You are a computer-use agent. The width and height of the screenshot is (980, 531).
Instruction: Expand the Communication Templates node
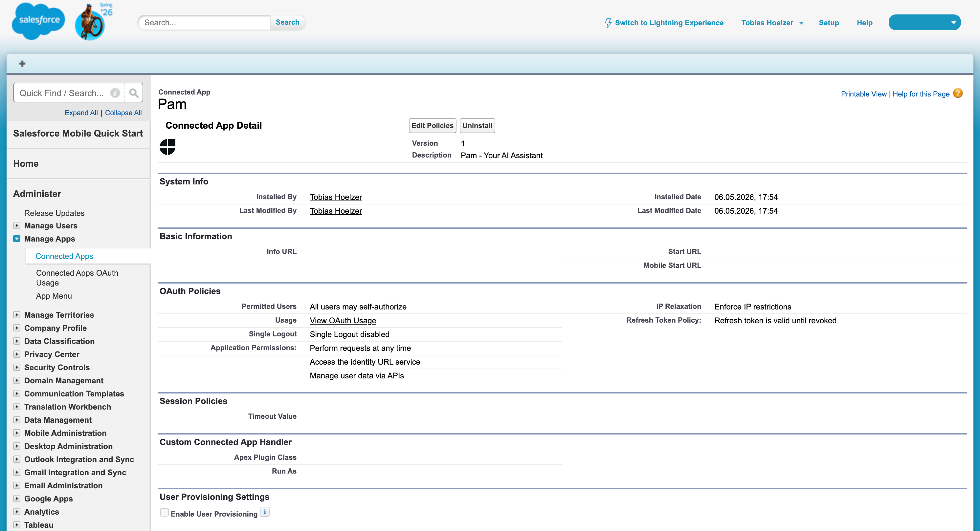pos(17,393)
